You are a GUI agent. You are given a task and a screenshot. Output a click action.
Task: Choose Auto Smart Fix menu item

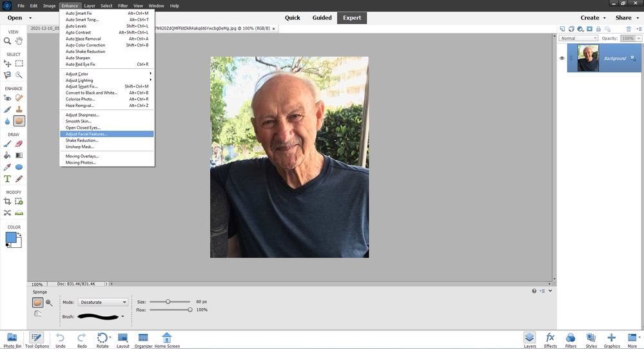(x=107, y=13)
